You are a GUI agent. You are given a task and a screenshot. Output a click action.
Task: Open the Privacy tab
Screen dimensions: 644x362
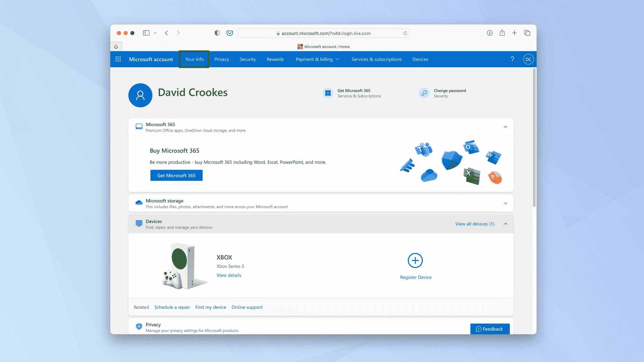tap(222, 59)
